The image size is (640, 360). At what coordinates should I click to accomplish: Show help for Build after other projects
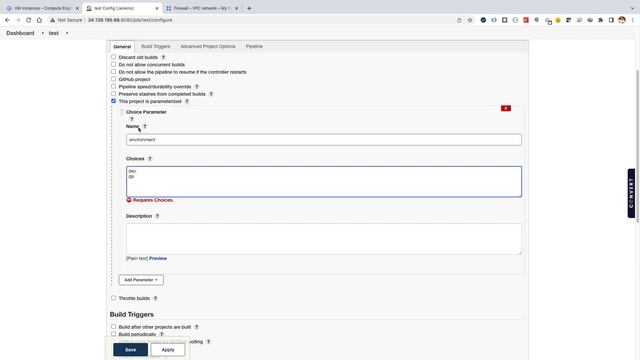tap(196, 327)
